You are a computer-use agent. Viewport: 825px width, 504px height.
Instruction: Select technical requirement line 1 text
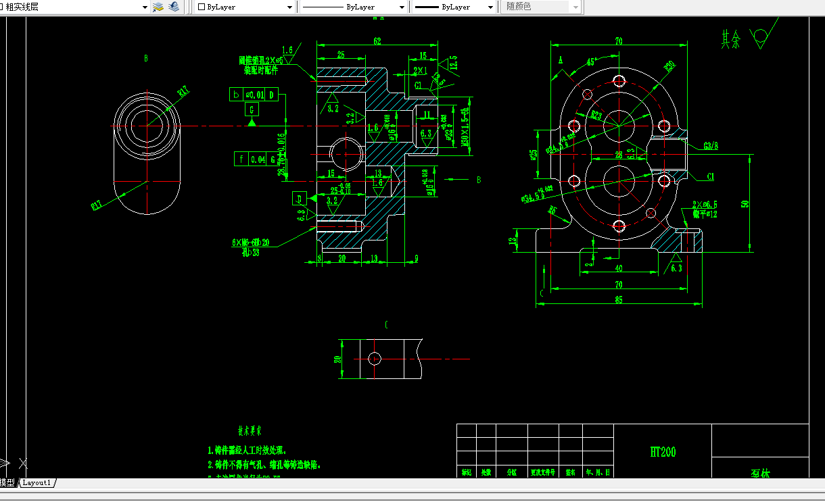coord(247,450)
